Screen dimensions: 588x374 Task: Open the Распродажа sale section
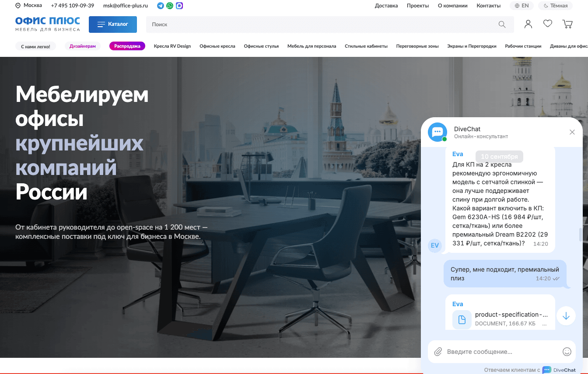[x=127, y=46]
